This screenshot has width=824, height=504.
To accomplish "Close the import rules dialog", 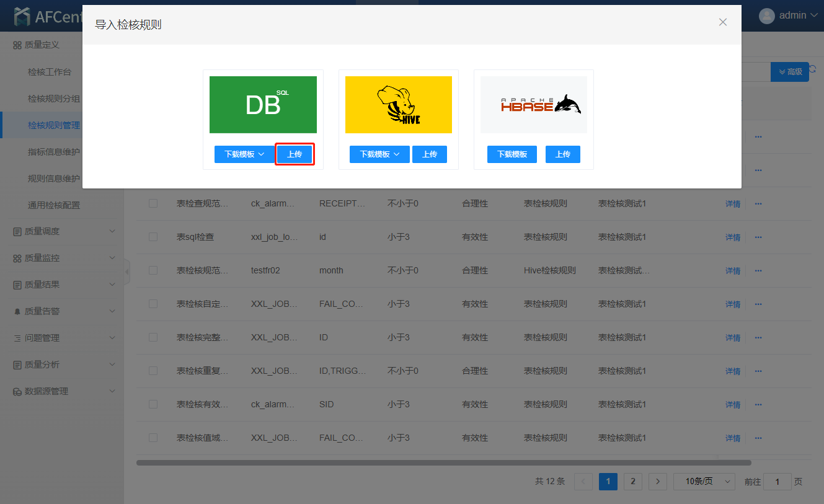I will pos(722,22).
